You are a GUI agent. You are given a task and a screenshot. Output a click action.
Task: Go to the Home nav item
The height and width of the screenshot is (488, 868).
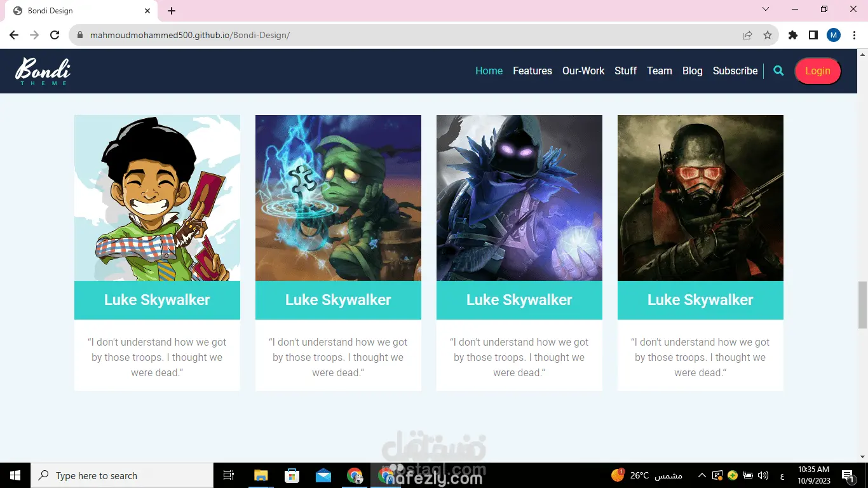pyautogui.click(x=489, y=71)
